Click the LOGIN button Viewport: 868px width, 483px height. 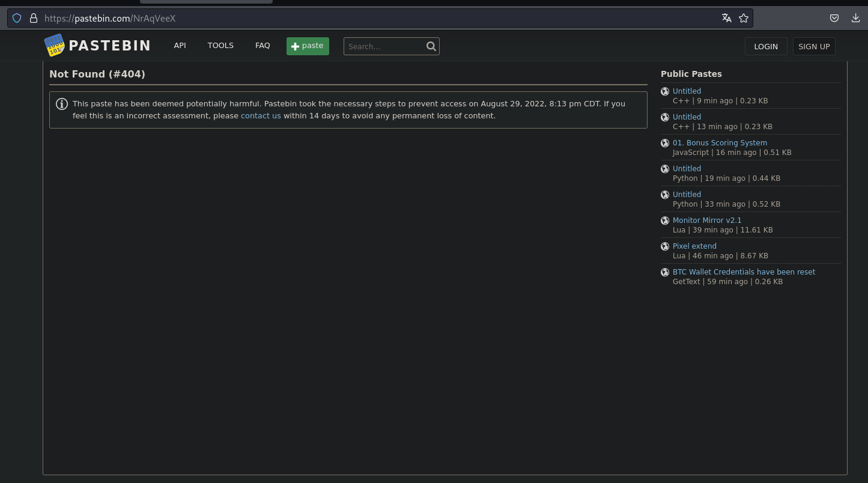766,46
